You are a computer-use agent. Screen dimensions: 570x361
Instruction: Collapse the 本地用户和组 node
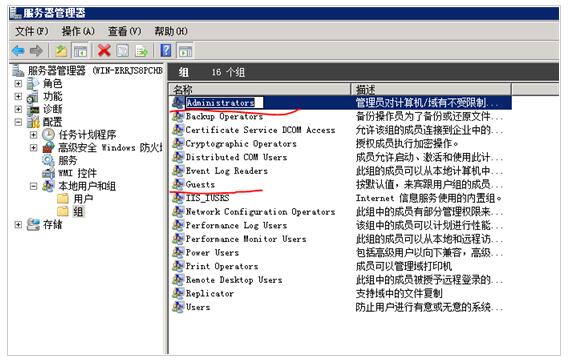tap(33, 186)
